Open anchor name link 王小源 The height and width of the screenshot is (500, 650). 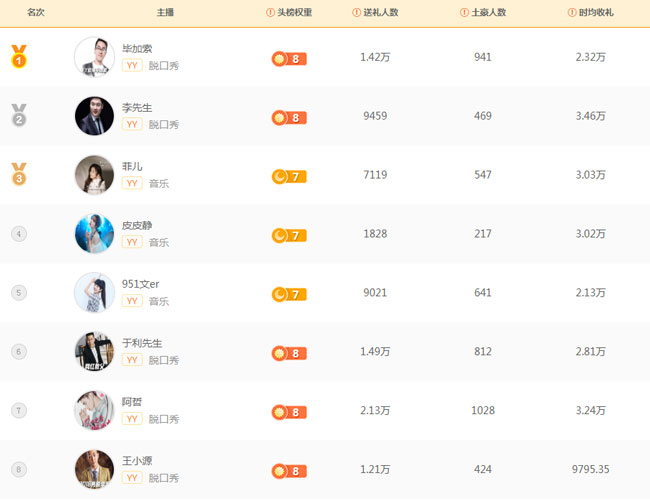click(x=137, y=461)
